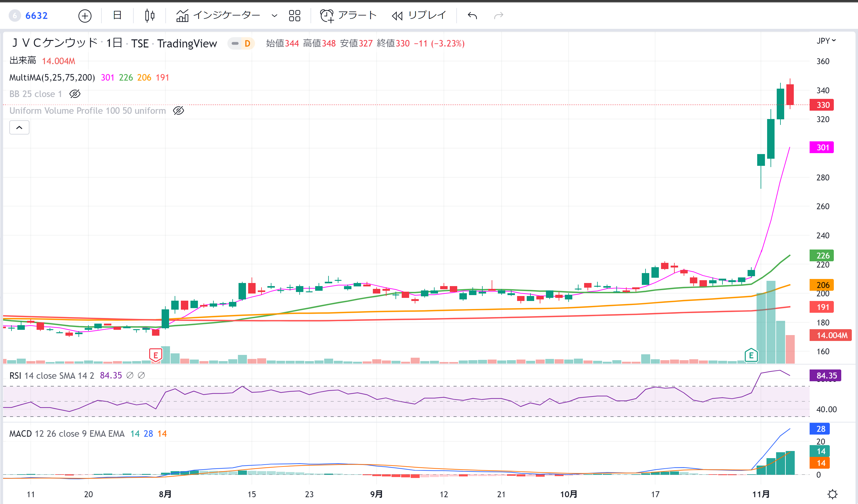Open the indicator templates grid icon

(294, 16)
